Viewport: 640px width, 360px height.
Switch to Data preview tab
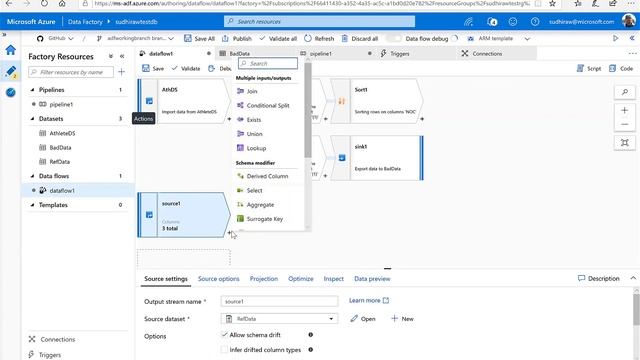point(372,279)
